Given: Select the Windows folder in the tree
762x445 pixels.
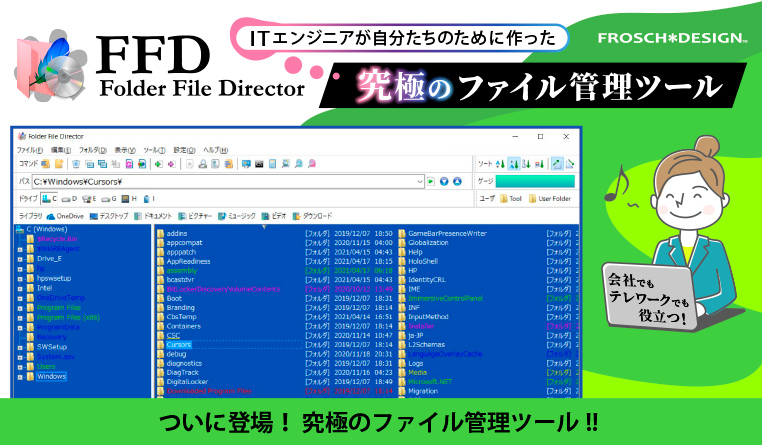Looking at the screenshot, I should point(51,377).
